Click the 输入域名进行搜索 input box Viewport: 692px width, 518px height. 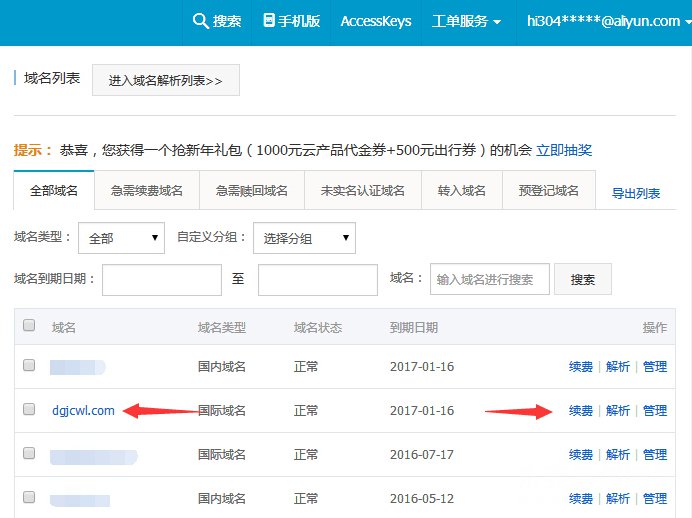pyautogui.click(x=490, y=279)
